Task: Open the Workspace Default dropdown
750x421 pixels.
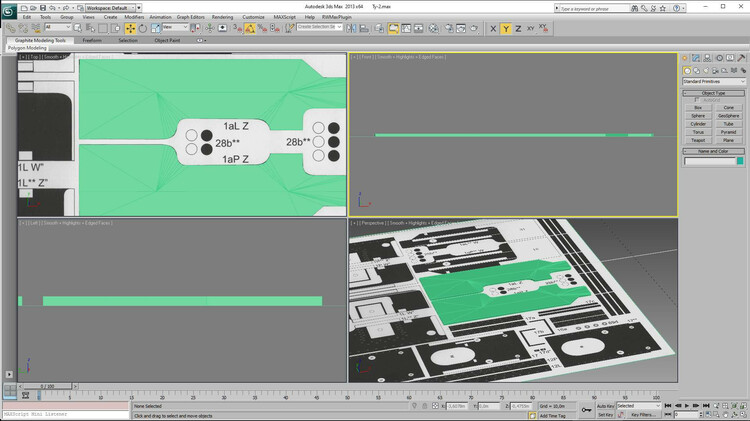Action: click(112, 7)
